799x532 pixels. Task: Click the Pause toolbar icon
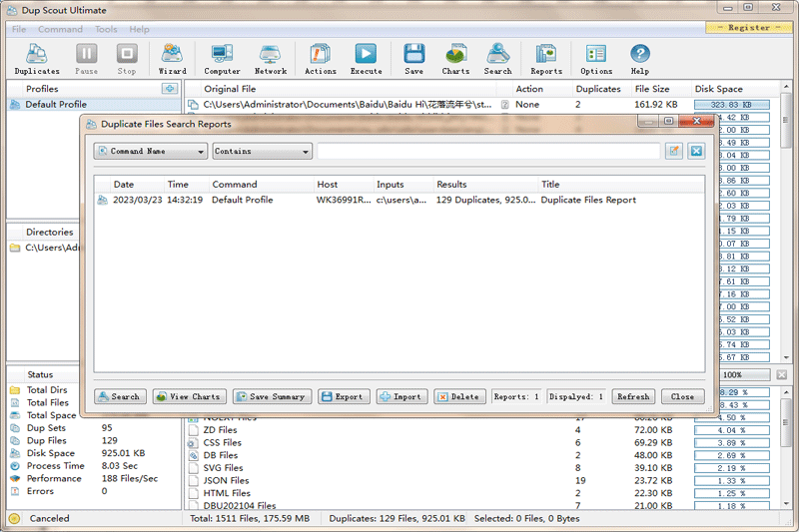pyautogui.click(x=86, y=59)
